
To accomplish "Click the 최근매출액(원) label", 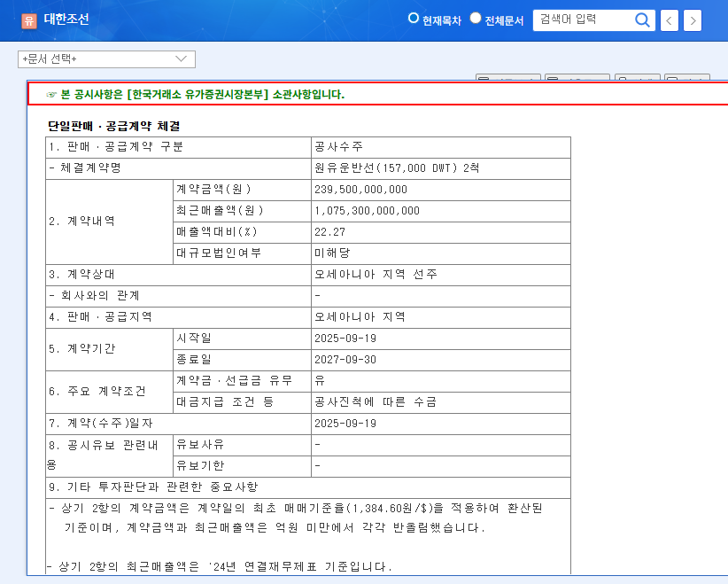I will coord(220,210).
